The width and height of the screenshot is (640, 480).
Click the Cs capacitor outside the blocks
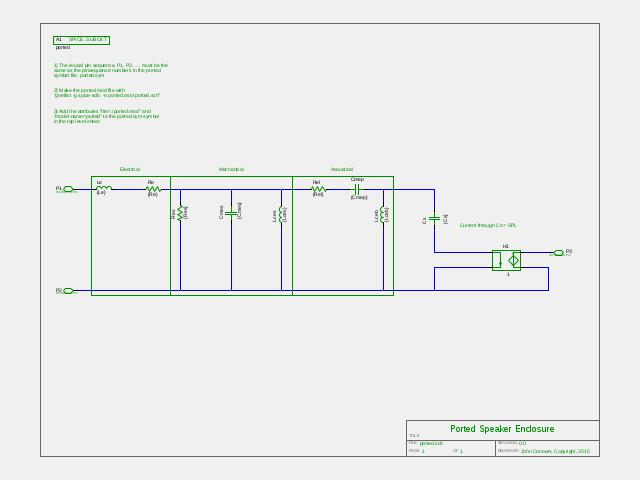tap(434, 219)
